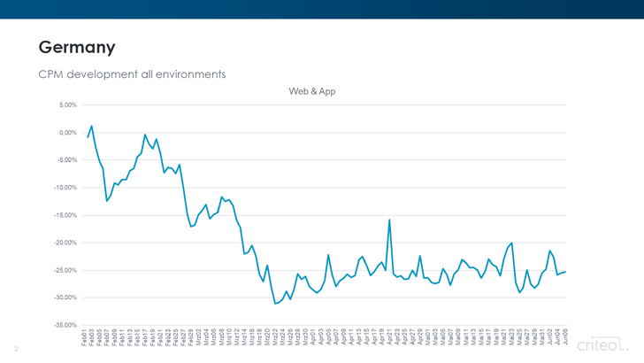Viewport: 644px width, 363px height.
Task: Click the -10,00% y-axis label
Action: click(x=65, y=188)
